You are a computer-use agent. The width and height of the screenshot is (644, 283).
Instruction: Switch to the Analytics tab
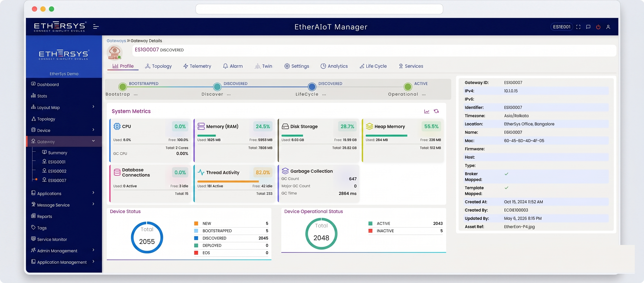click(x=334, y=66)
